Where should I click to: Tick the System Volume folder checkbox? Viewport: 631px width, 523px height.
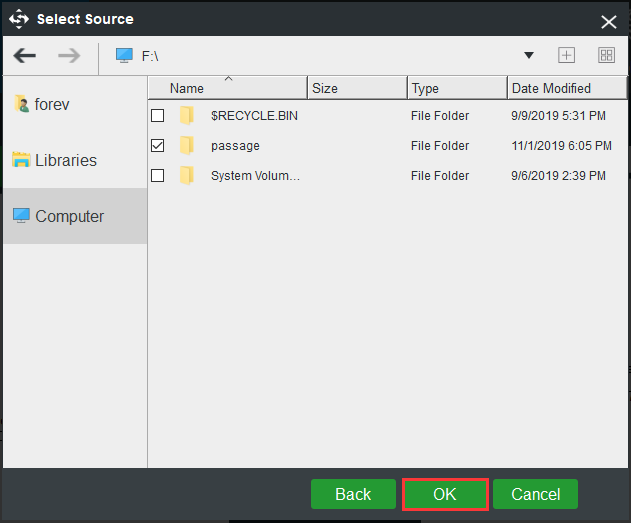tap(158, 176)
